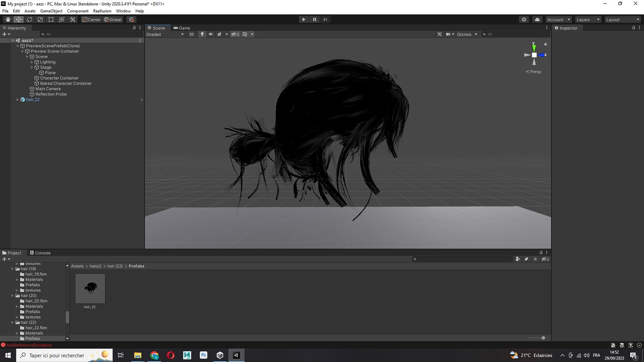Open the GameObject menu

[x=52, y=11]
